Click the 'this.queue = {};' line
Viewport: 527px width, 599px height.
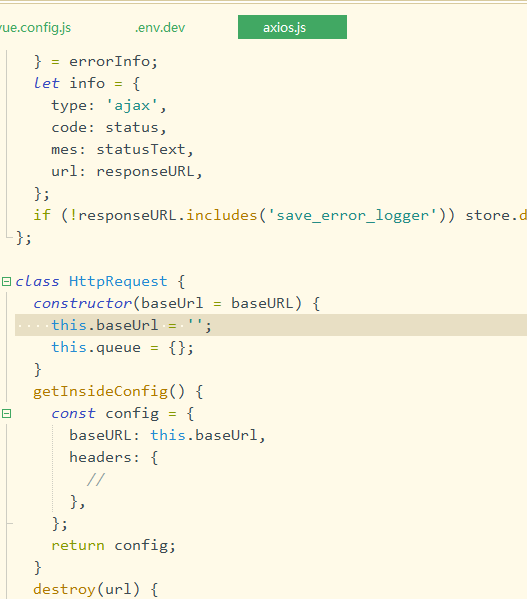tap(123, 347)
